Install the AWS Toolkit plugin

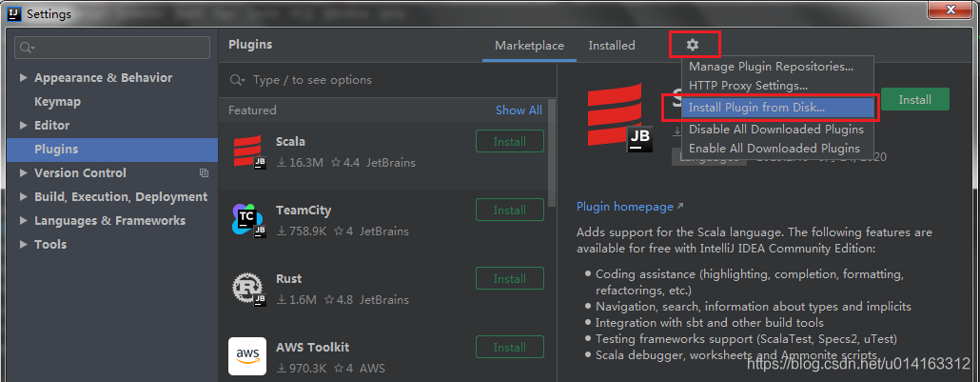(510, 347)
